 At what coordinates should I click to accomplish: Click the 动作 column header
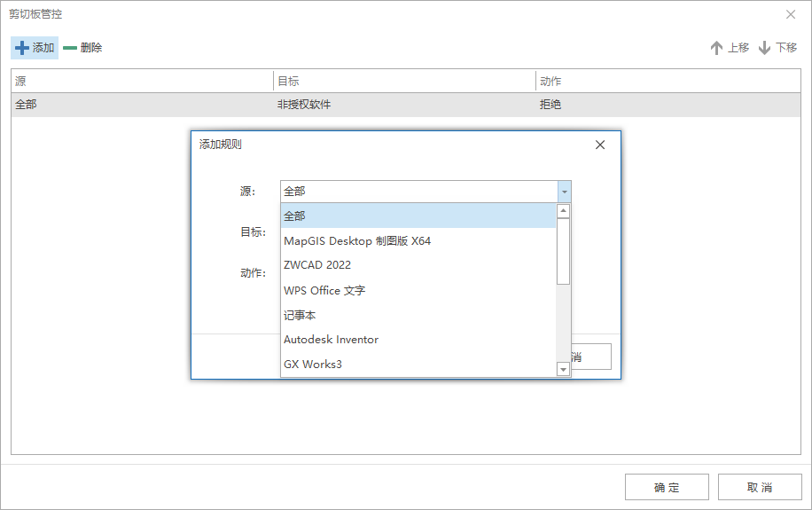[x=668, y=82]
